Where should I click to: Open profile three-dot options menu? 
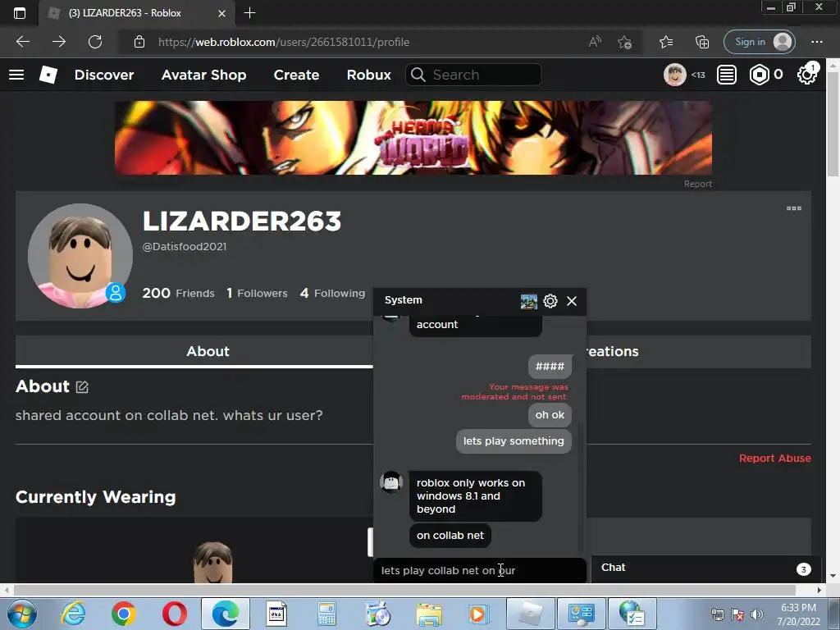click(793, 208)
